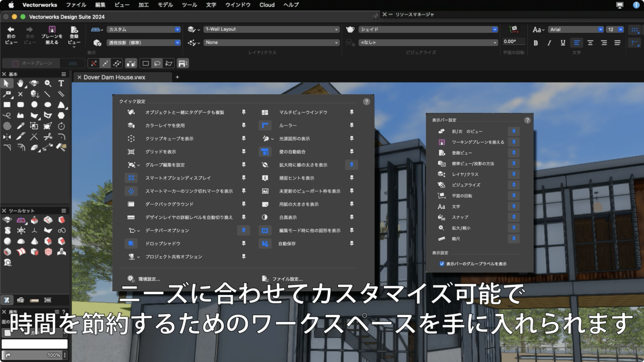Align text left button
This screenshot has width=644, height=362.
point(577,43)
